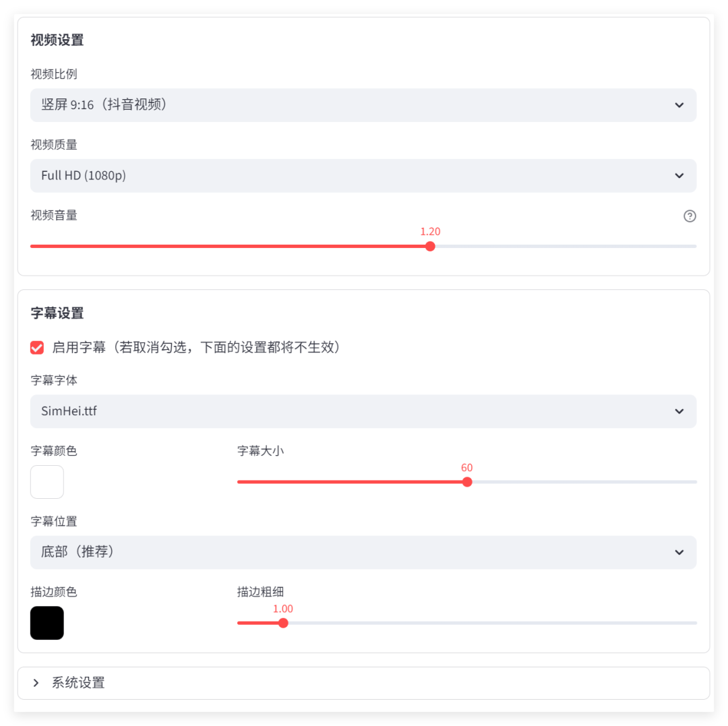
Task: Click the chevron arrow in 视频比例 box
Action: 679,105
